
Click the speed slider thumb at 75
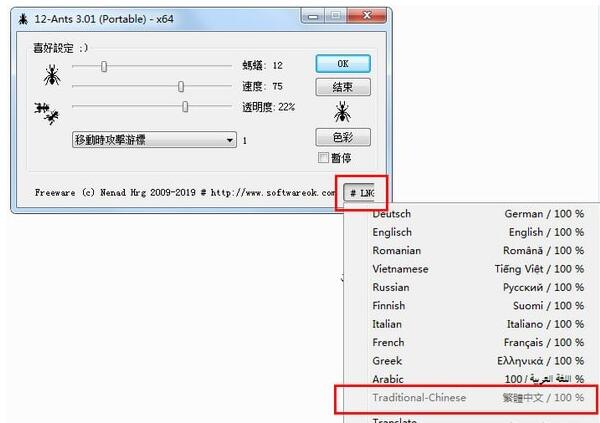(181, 87)
